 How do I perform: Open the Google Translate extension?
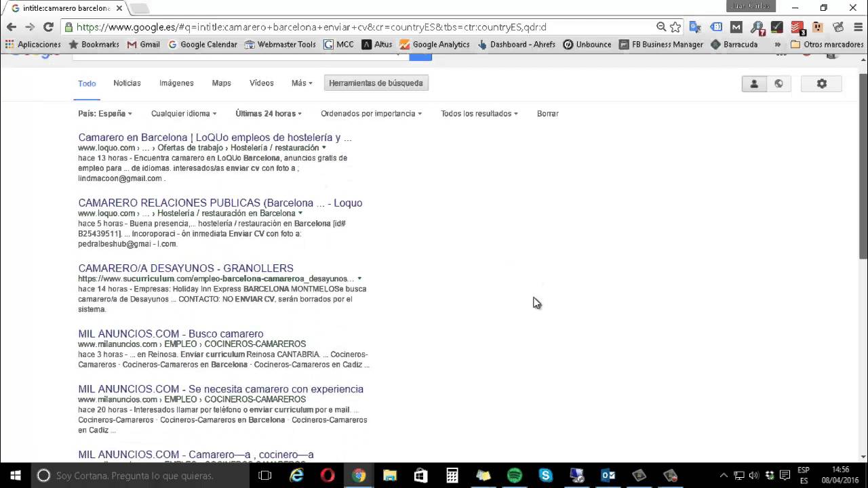click(695, 27)
